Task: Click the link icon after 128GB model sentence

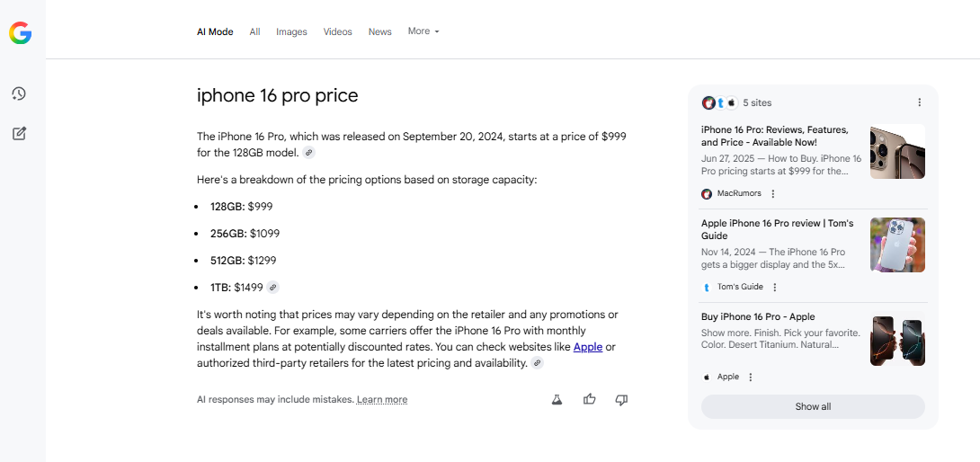Action: coord(308,153)
